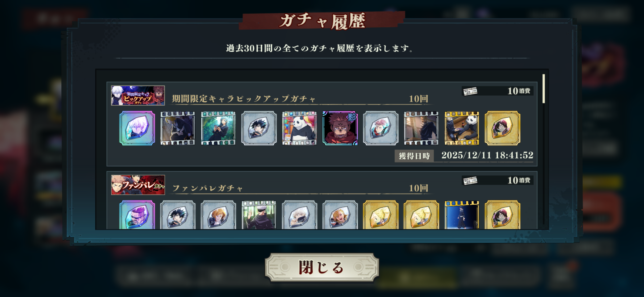Select the teal-haired girl film card

click(x=218, y=128)
